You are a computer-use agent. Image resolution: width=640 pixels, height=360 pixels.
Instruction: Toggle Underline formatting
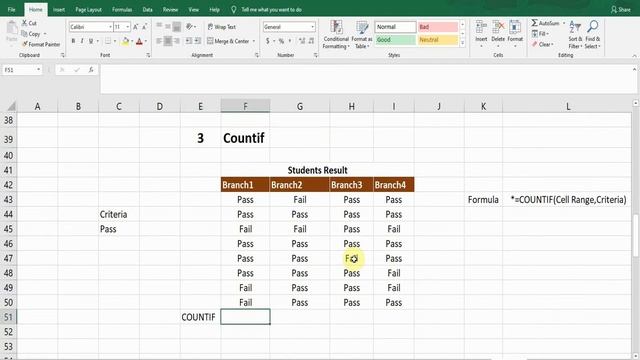[91, 41]
